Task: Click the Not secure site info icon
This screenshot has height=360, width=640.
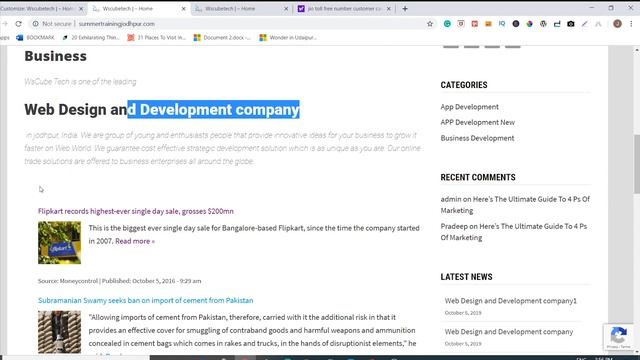Action: point(36,24)
